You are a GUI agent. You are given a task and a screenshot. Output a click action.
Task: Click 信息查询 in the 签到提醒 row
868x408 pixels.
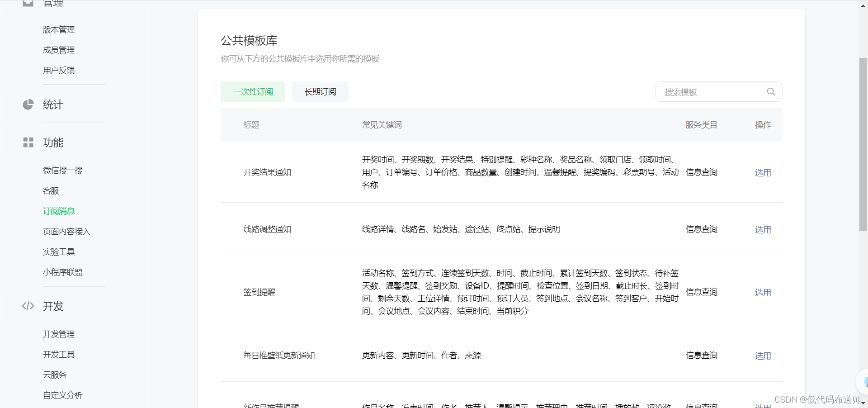coord(701,292)
